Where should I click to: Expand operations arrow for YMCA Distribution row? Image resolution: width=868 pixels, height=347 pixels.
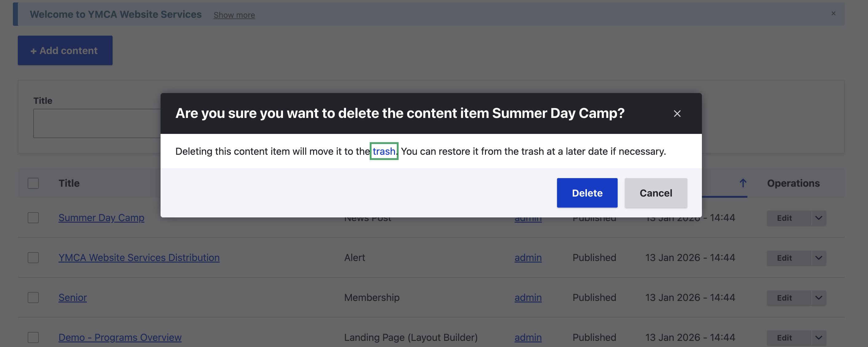[818, 258]
